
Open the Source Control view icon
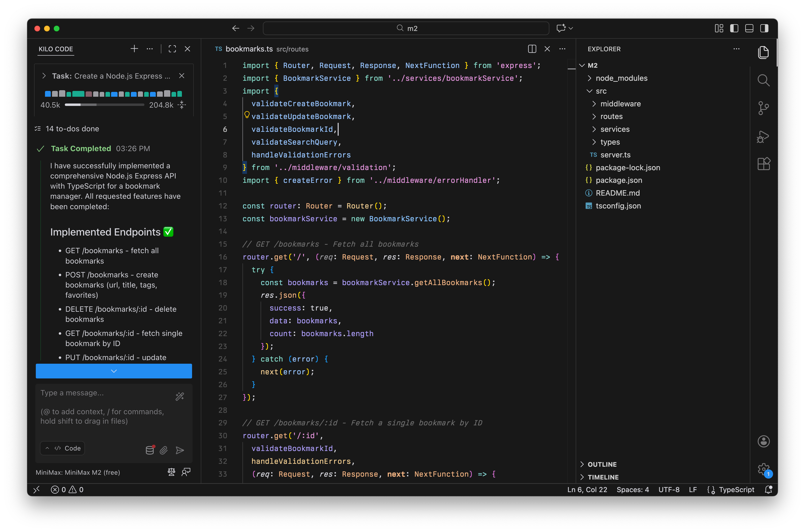click(763, 108)
